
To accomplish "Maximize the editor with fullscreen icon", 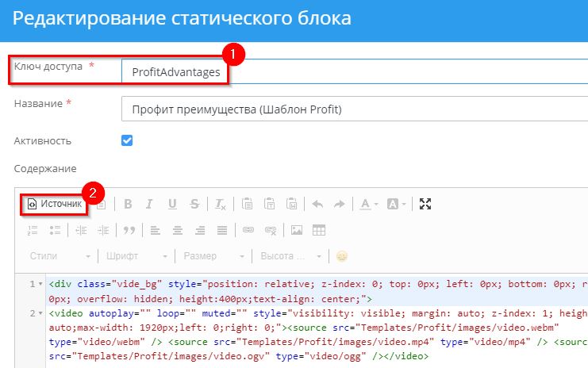I will (425, 204).
